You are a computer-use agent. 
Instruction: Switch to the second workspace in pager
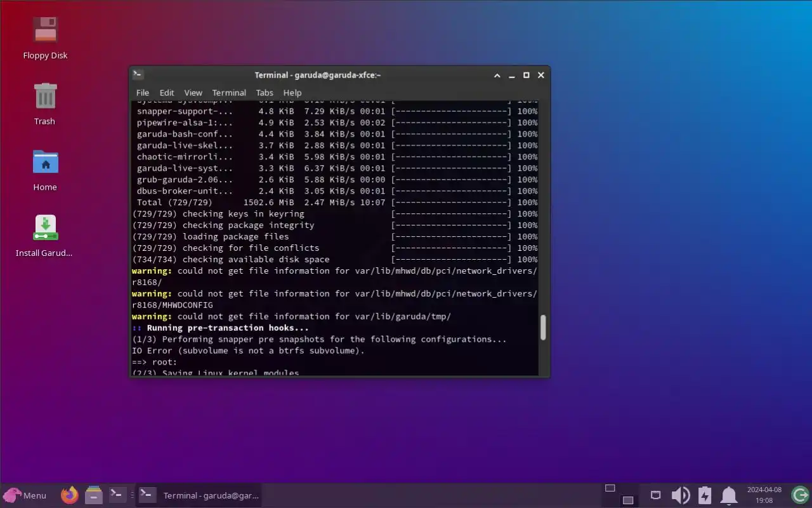pyautogui.click(x=628, y=500)
